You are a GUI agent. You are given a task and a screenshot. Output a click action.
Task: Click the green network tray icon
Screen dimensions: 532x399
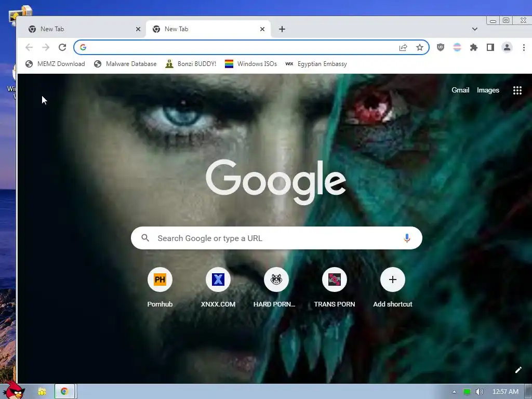(467, 392)
